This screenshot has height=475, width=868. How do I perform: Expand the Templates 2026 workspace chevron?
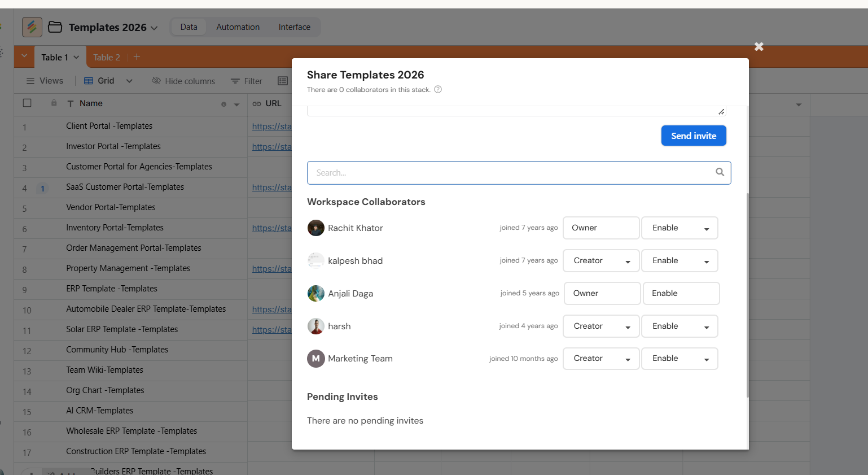[154, 28]
